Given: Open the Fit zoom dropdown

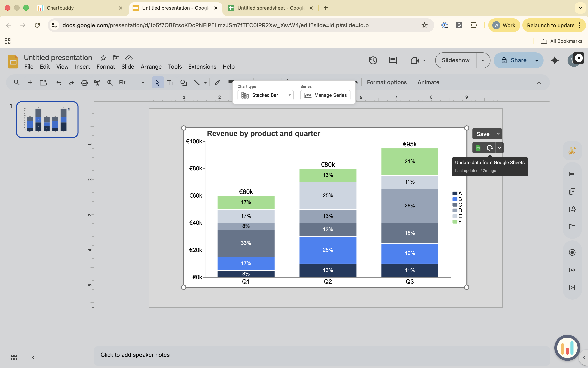Looking at the screenshot, I should coord(143,83).
